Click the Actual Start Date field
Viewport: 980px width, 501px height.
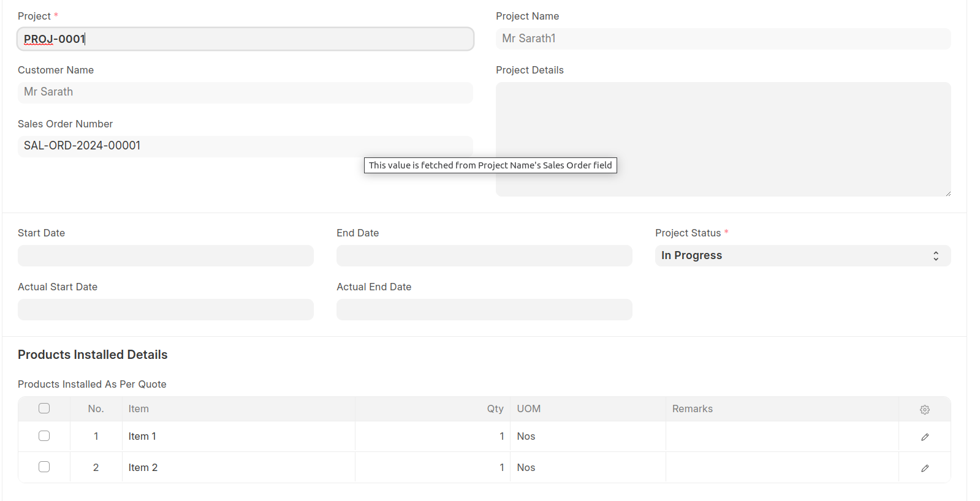[x=165, y=310]
